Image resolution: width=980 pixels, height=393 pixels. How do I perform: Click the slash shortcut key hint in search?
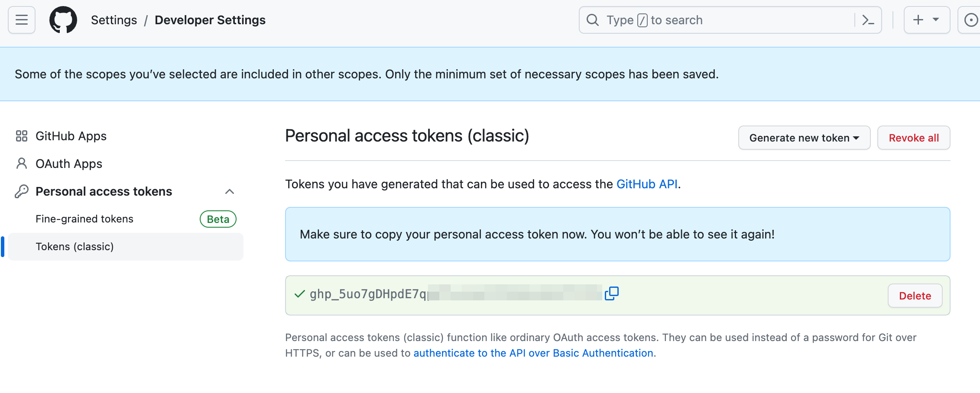click(x=643, y=20)
